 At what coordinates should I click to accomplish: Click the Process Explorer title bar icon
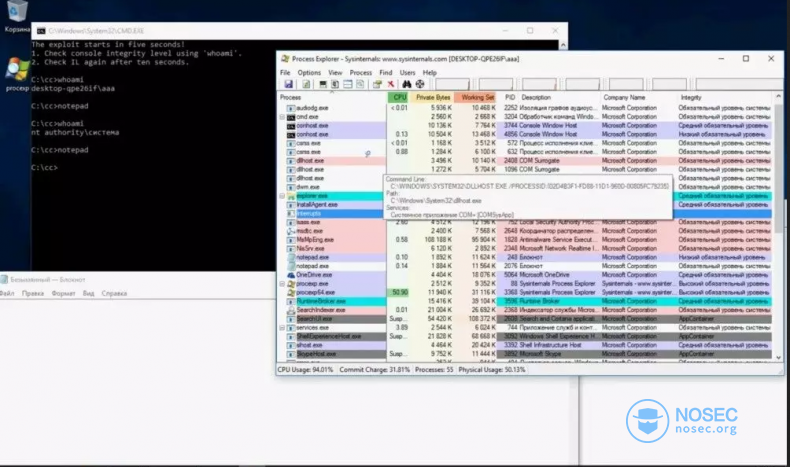tap(285, 59)
